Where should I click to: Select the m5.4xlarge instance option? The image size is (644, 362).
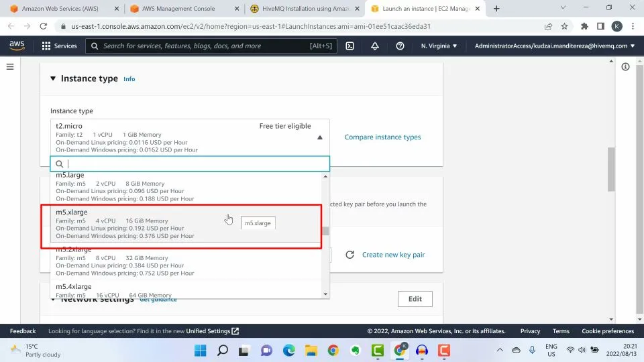tap(186, 290)
